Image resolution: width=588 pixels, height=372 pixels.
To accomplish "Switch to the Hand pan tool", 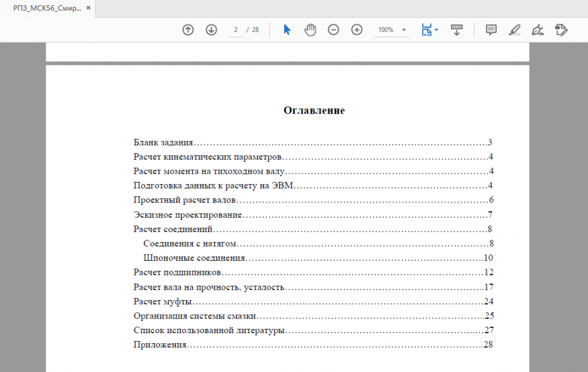I will pos(310,30).
